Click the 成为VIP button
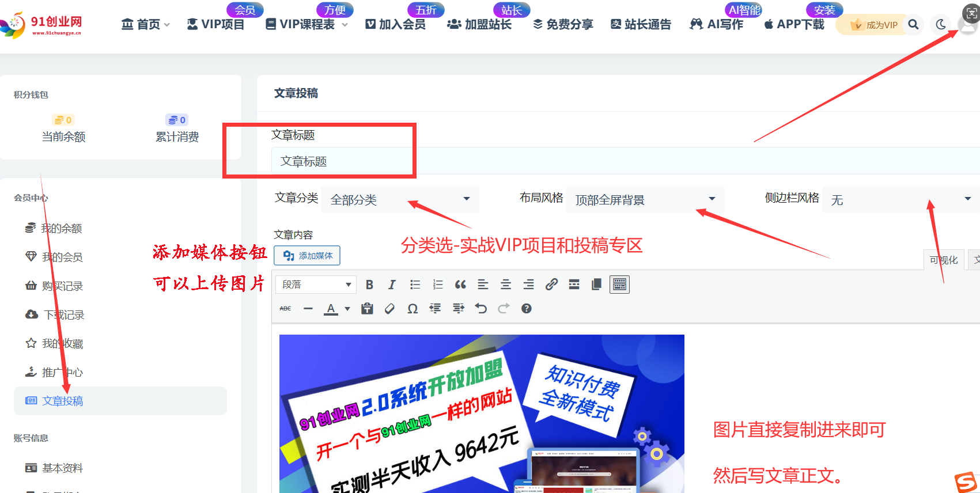980x493 pixels. [x=875, y=25]
